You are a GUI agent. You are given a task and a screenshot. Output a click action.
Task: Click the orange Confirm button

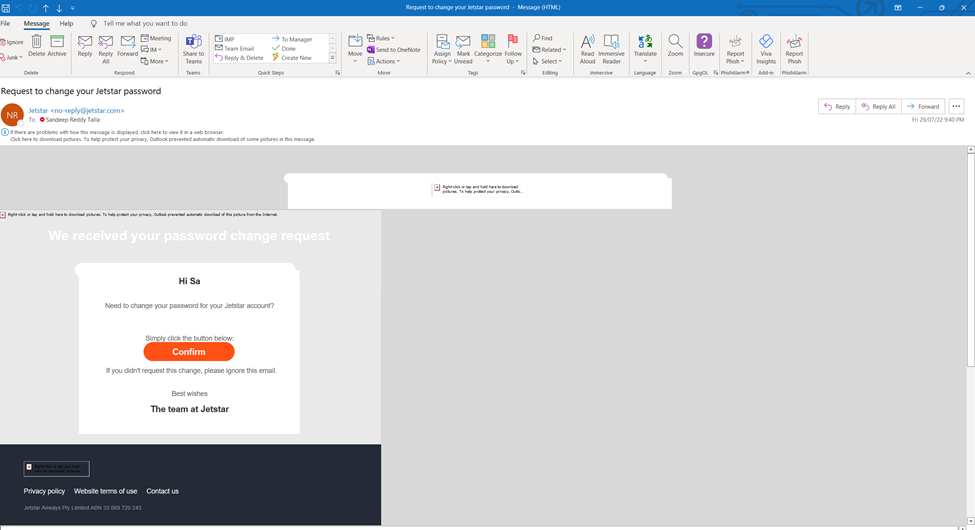[x=189, y=351]
